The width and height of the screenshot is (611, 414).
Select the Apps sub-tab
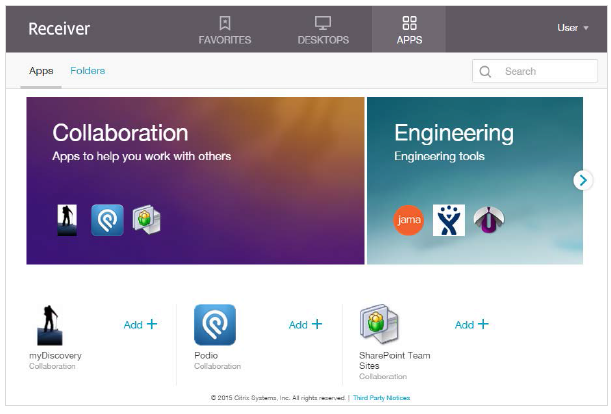click(x=41, y=71)
